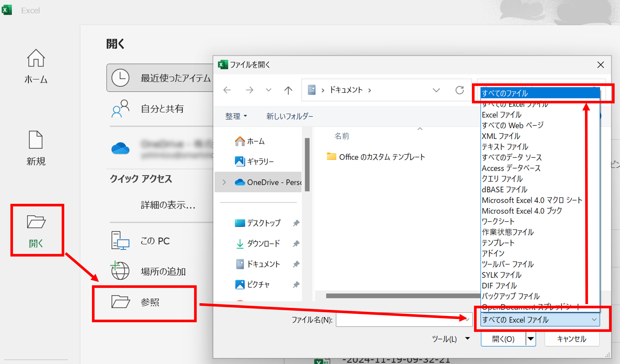620x364 pixels.
Task: Choose Microsoft Excel 4.0 ブック type
Action: (x=540, y=211)
